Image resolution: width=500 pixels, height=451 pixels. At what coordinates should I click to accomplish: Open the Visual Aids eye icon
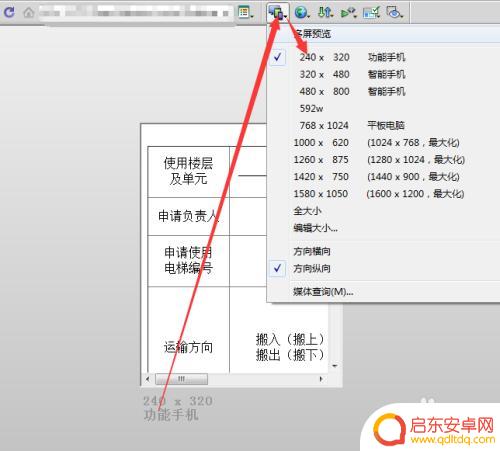pyautogui.click(x=395, y=13)
